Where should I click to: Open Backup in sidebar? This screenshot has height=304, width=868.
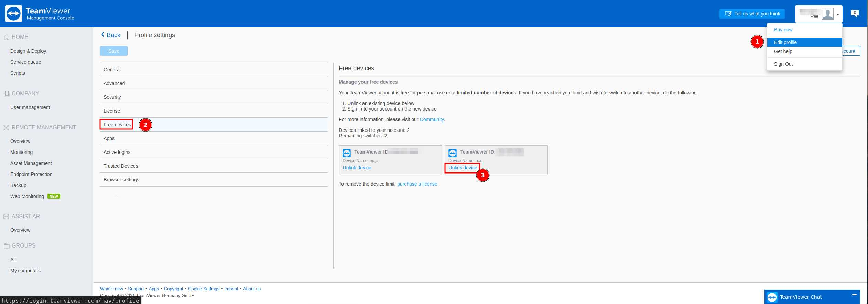(18, 185)
